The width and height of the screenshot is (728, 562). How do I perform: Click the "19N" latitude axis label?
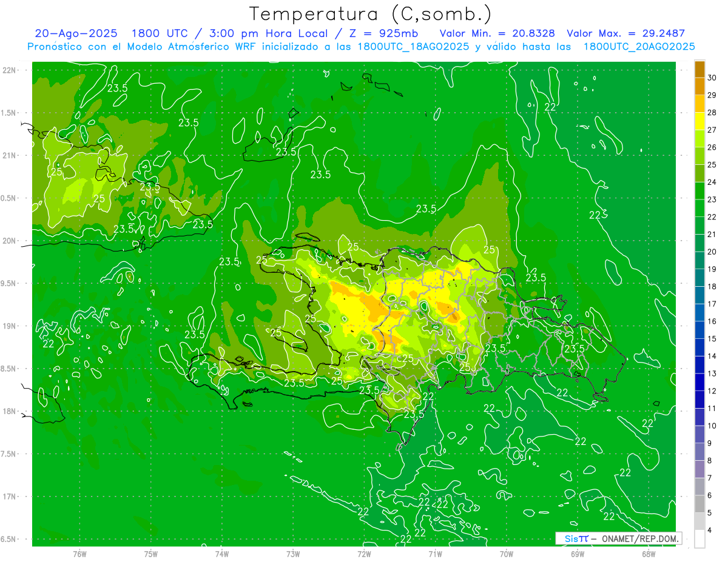click(10, 326)
